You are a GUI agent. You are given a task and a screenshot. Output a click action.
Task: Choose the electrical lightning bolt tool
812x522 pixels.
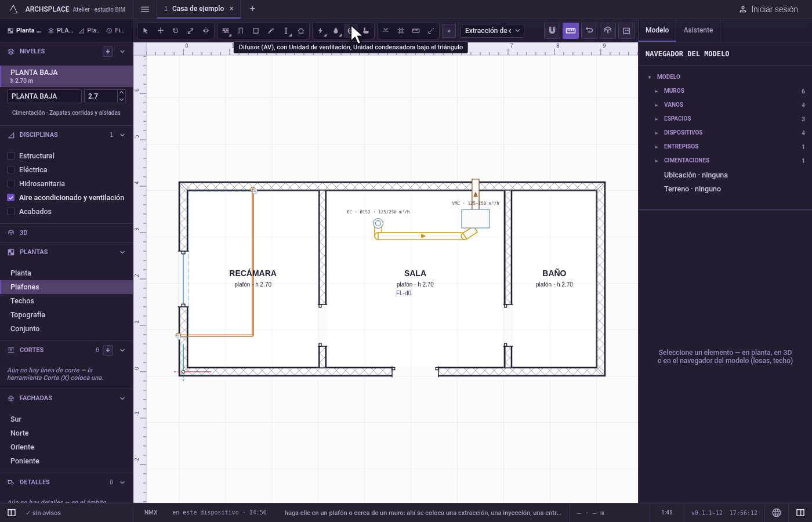321,31
